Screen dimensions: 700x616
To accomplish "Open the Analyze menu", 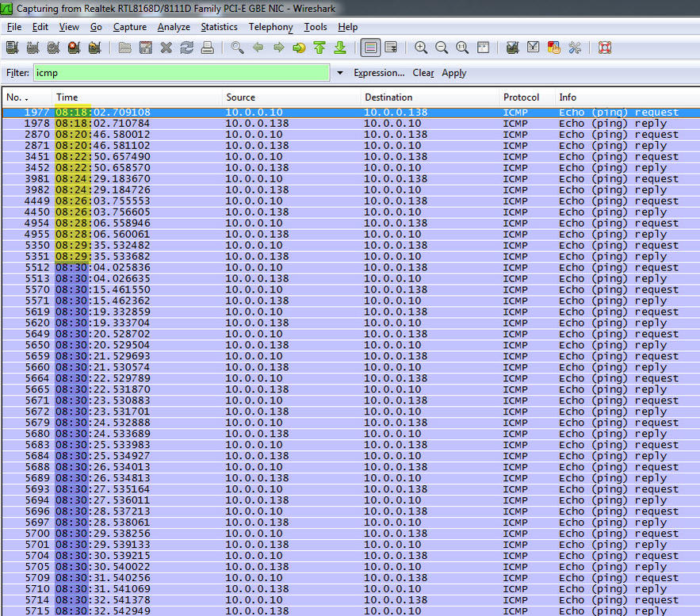I will 174,27.
